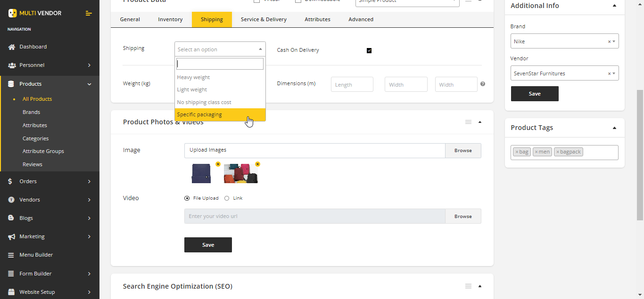
Task: Switch to the Inventory tab
Action: point(170,19)
